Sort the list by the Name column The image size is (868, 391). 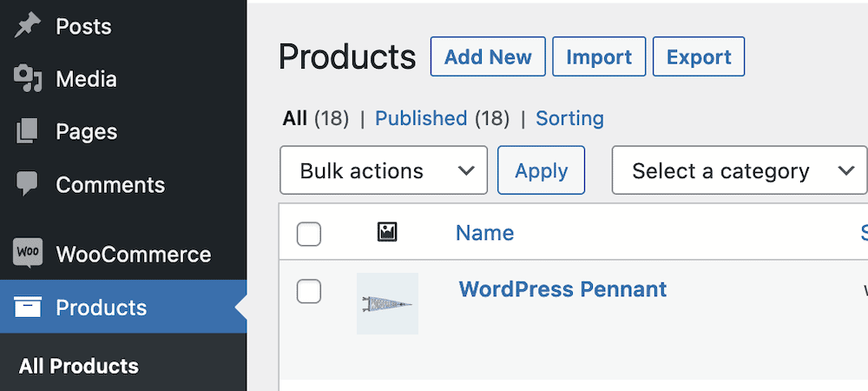click(x=484, y=233)
